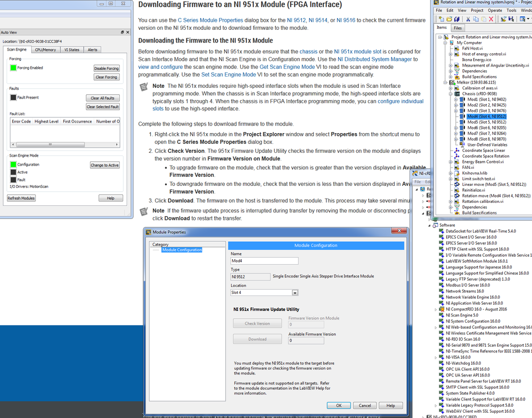
Task: Collapse the My Computer tree node
Action: pos(446,43)
